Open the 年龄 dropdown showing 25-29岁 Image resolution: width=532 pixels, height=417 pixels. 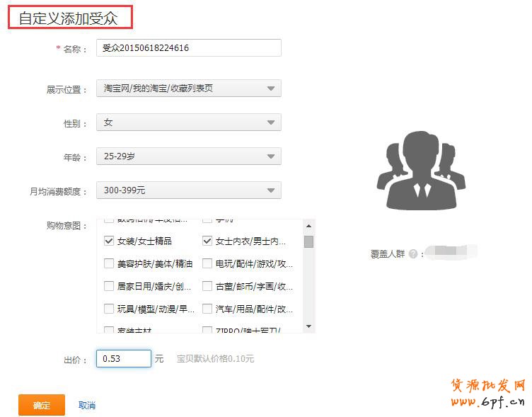pyautogui.click(x=189, y=156)
